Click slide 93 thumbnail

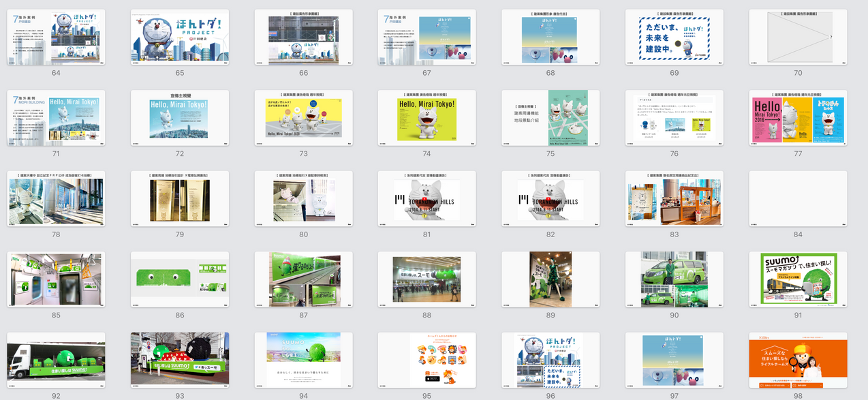point(180,360)
